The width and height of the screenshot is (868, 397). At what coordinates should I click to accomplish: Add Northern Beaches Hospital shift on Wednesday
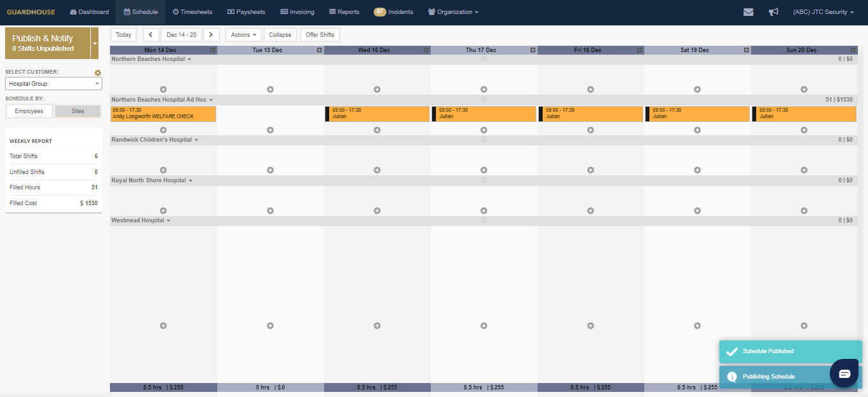click(377, 90)
